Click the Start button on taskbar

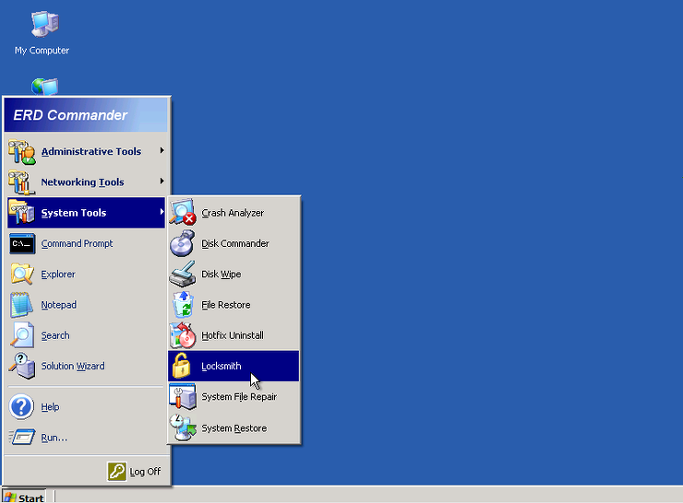[x=24, y=497]
